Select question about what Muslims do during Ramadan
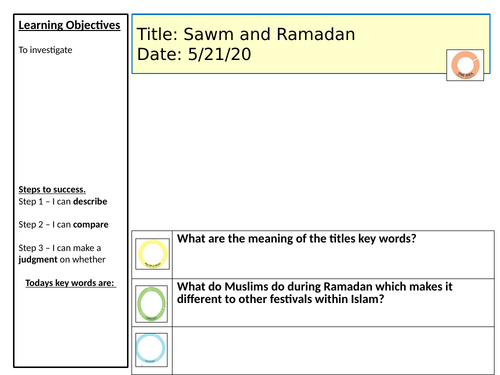This screenshot has height=375, width=500. click(x=315, y=293)
